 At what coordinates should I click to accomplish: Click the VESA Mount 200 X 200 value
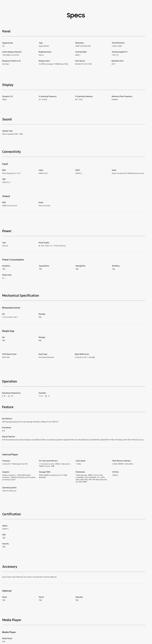(6, 357)
